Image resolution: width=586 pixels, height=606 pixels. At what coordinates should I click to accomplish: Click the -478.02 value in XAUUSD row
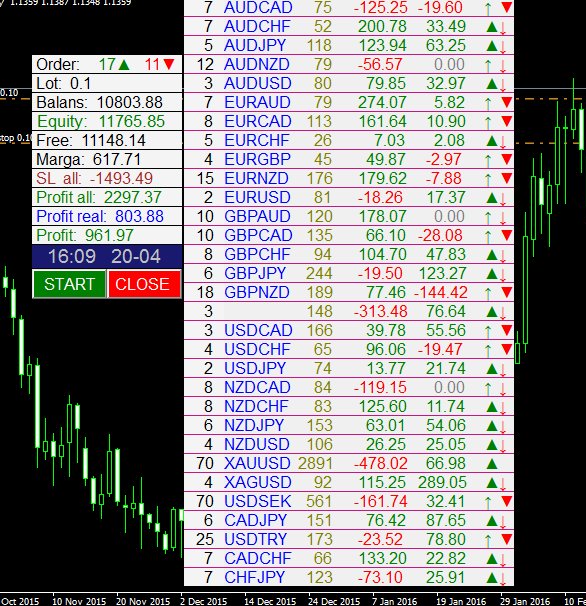click(x=381, y=463)
